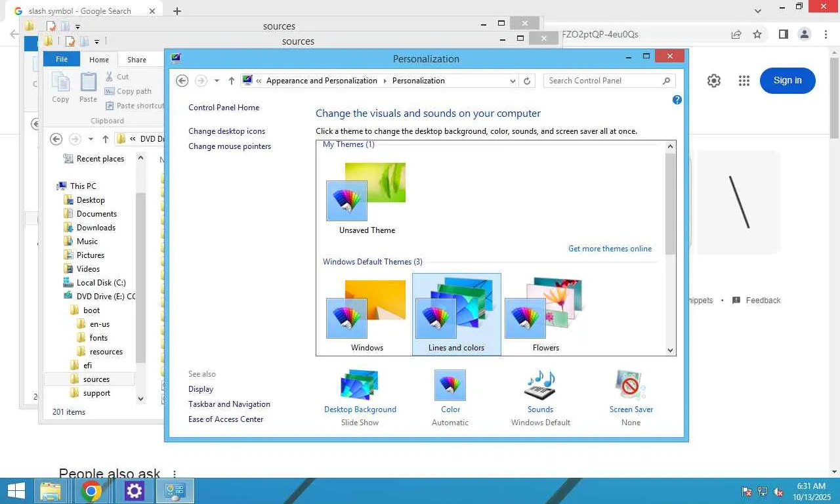Open Google quick settings gear
Screen dimensions: 840x504
click(x=714, y=81)
